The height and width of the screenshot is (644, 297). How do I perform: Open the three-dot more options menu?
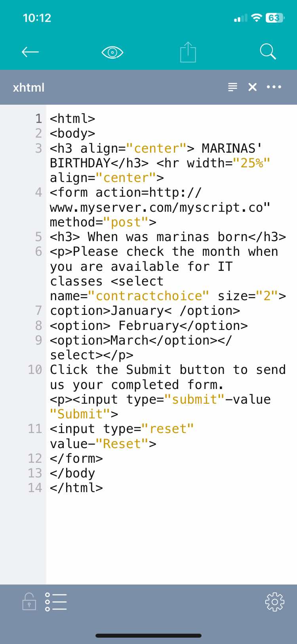(x=274, y=87)
